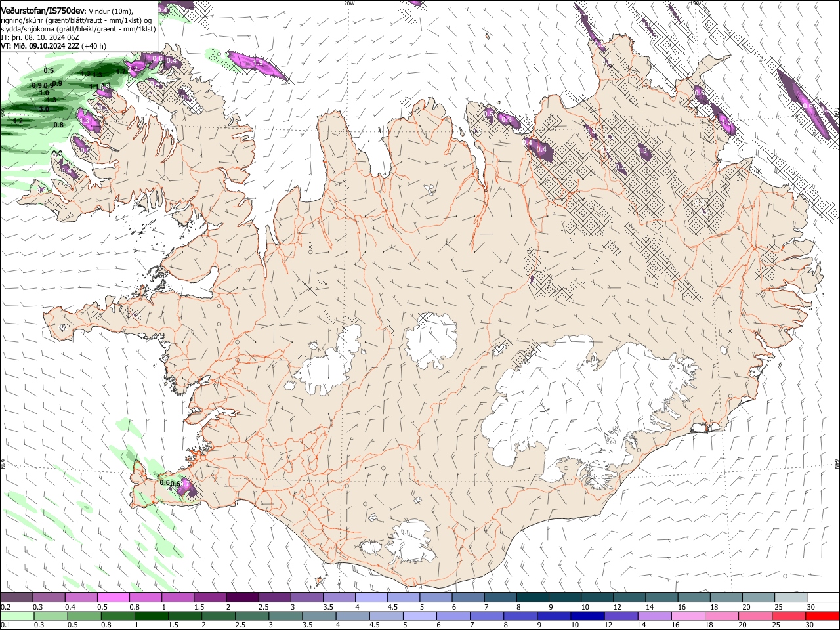This screenshot has width=840, height=630.
Task: Click the dark teal 8 mm snow scale swatch
Action: (x=532, y=597)
